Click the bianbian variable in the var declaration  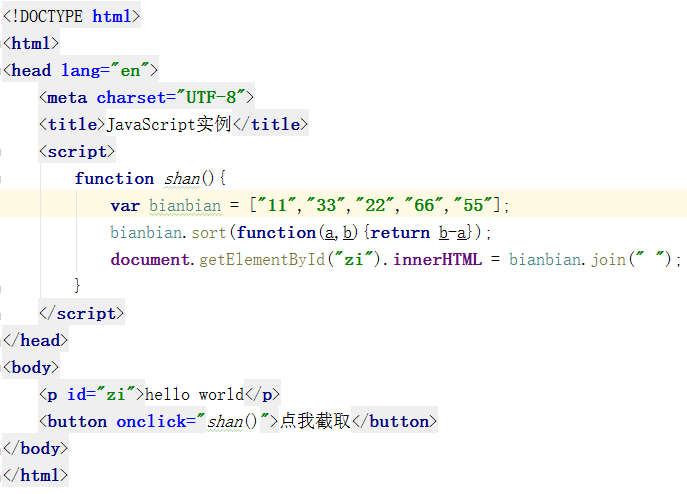pos(185,206)
